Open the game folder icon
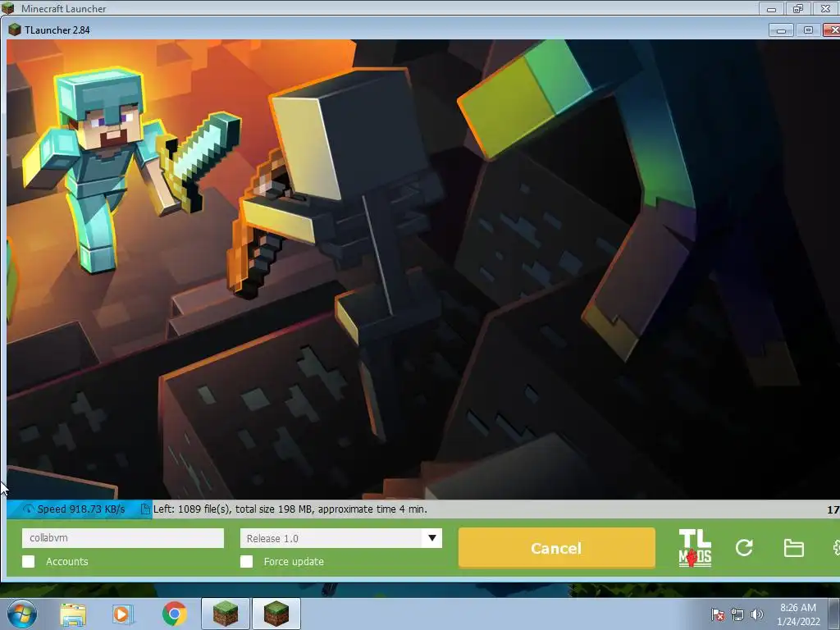The image size is (840, 630). (793, 548)
